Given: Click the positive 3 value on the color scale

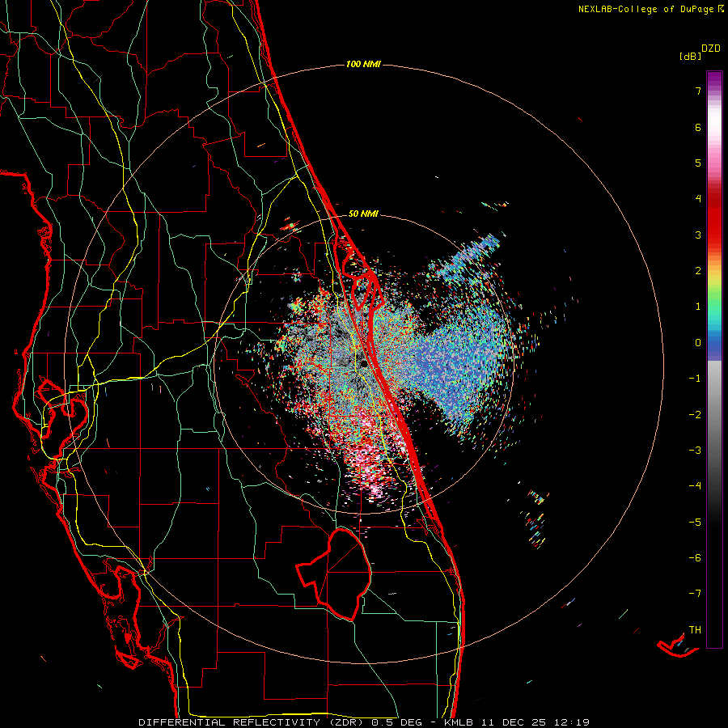Looking at the screenshot, I should click(698, 235).
